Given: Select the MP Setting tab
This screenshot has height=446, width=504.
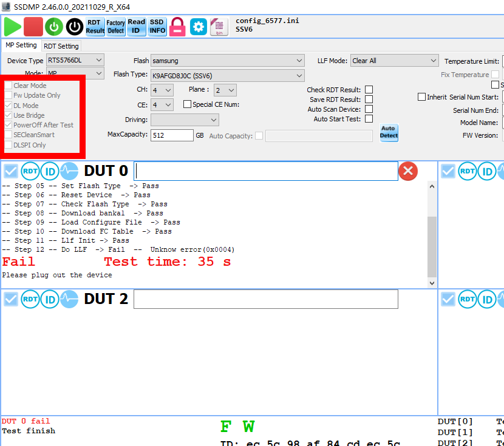Looking at the screenshot, I should tap(21, 46).
